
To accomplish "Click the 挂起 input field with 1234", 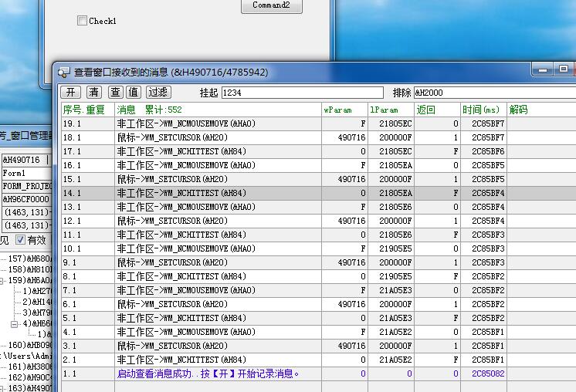I will coord(303,93).
